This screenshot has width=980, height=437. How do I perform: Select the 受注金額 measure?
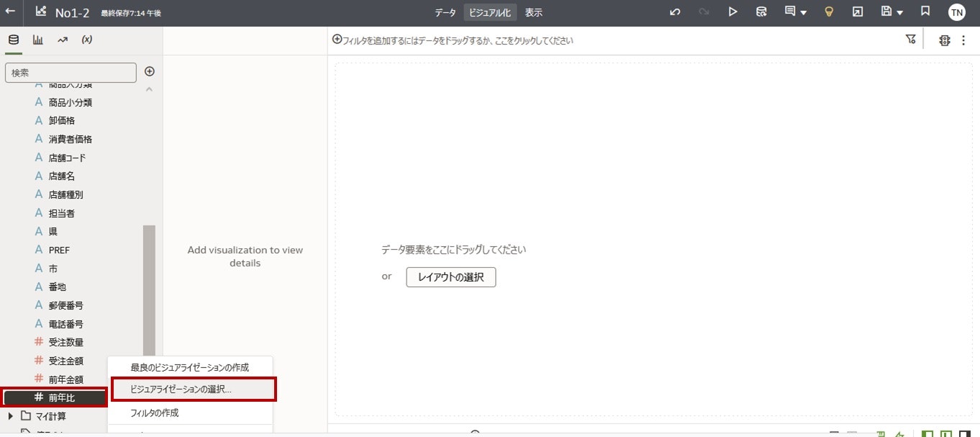coord(66,361)
